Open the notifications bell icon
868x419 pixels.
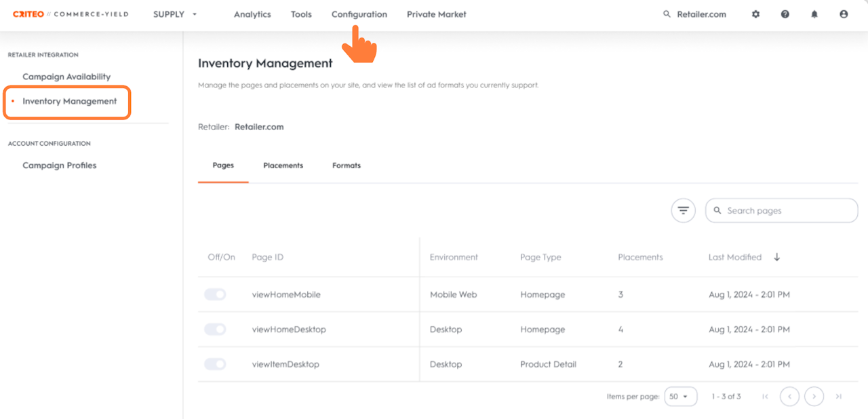click(x=814, y=14)
